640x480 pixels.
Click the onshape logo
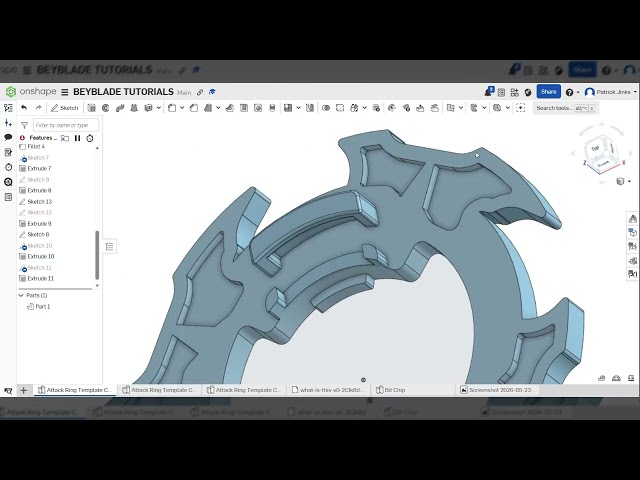31,91
